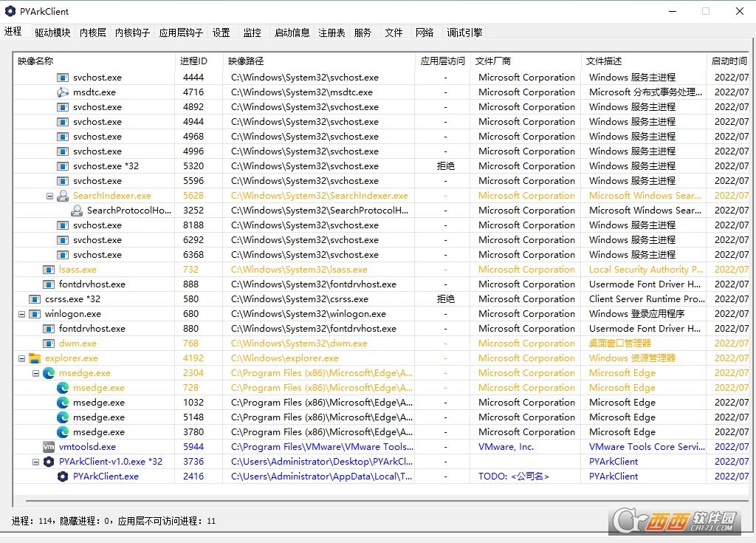Click icon of fontdrvhost.exe 880
Viewport: 756px width, 543px height.
point(49,329)
